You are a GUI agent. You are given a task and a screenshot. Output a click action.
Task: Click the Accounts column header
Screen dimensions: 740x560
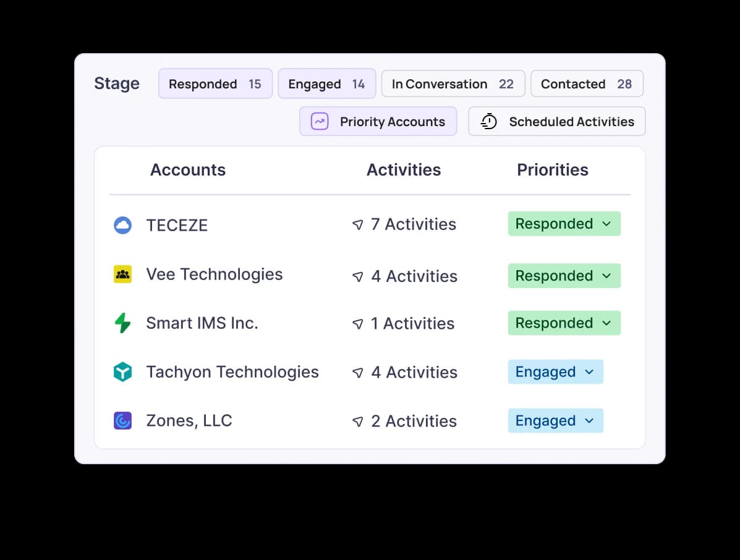pyautogui.click(x=187, y=170)
